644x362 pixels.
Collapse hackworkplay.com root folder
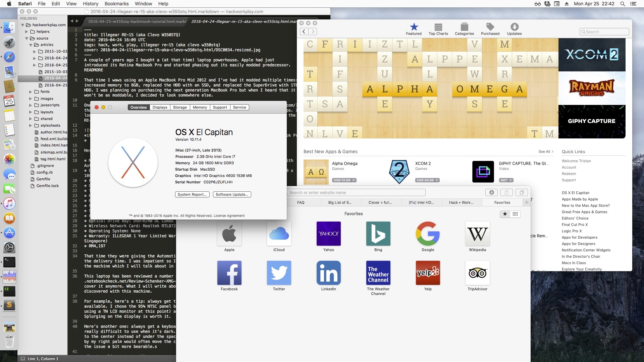tap(22, 25)
